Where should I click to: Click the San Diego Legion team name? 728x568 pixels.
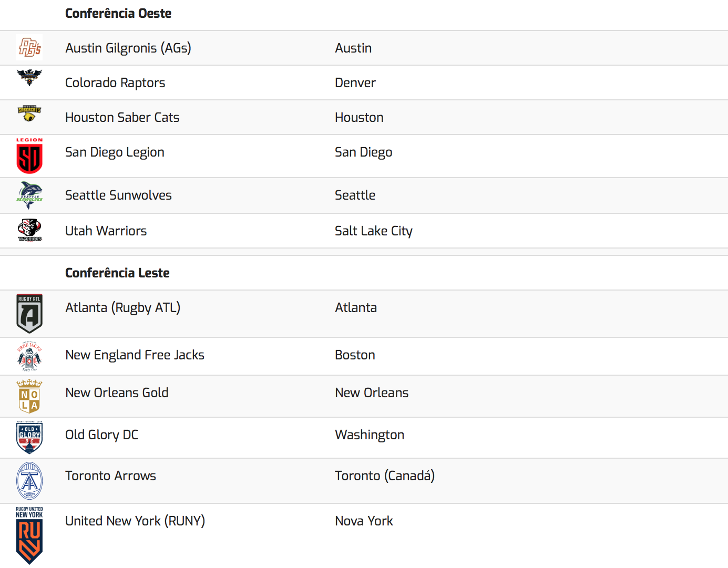(x=115, y=152)
